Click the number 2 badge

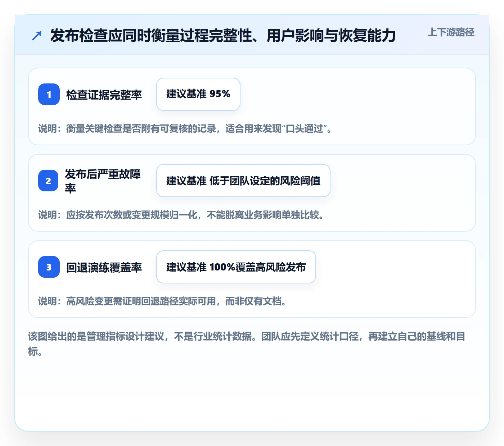point(48,181)
